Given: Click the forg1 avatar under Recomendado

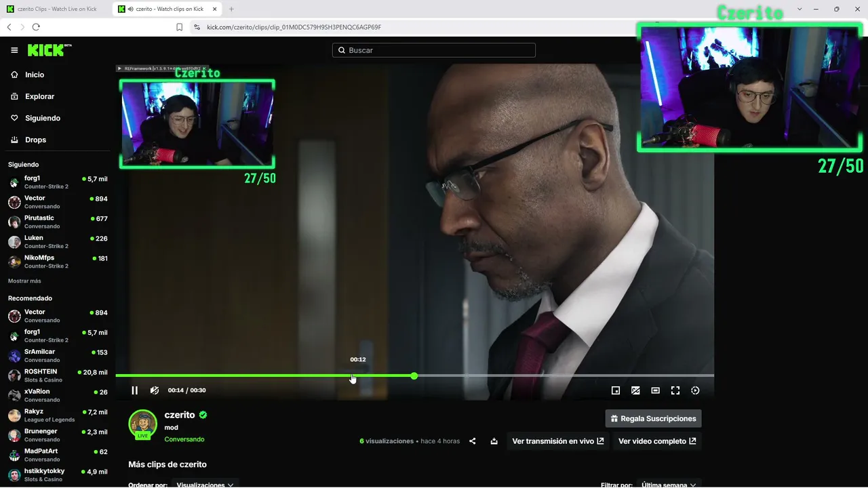Looking at the screenshot, I should pyautogui.click(x=14, y=336).
